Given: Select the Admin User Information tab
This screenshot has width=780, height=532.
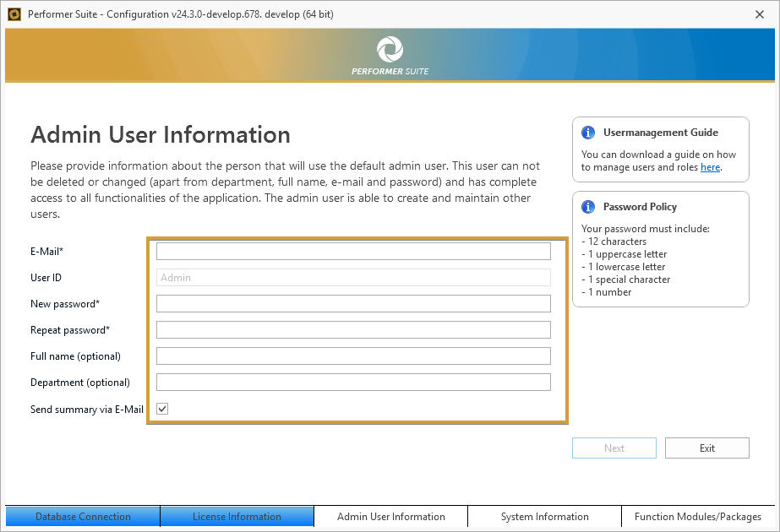Looking at the screenshot, I should (390, 517).
